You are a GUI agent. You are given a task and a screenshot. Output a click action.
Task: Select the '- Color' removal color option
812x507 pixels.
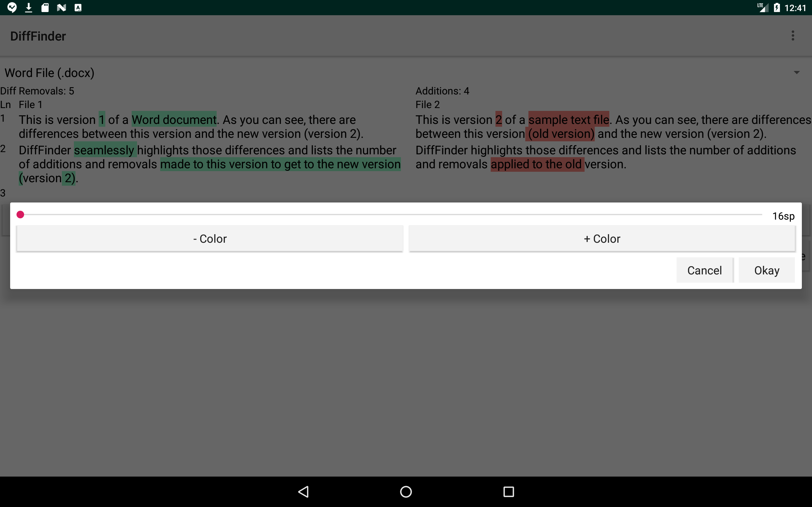[x=210, y=238]
